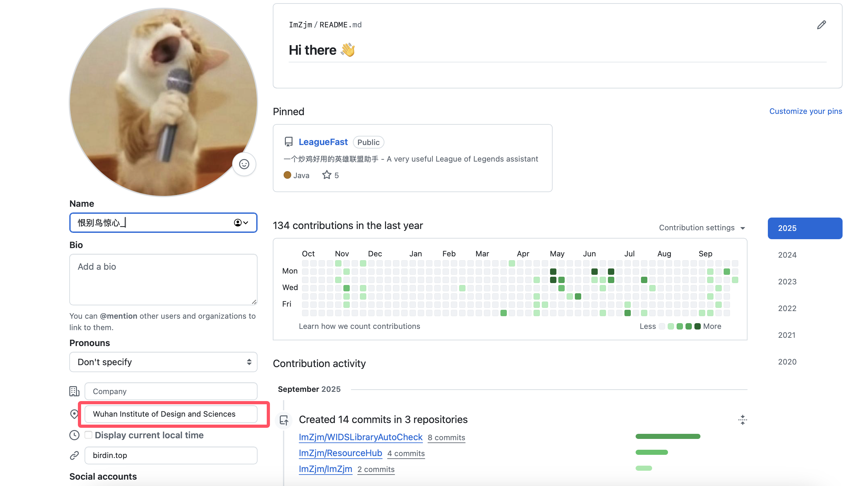
Task: Click the commits timeline push icon
Action: coord(284,420)
